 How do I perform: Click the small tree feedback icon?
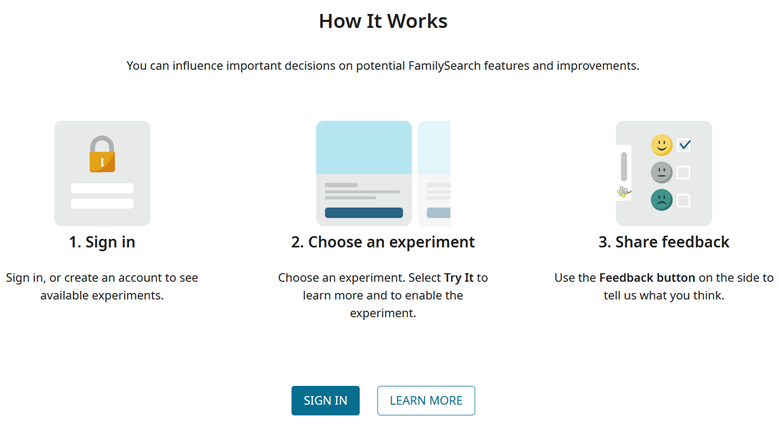[x=623, y=191]
